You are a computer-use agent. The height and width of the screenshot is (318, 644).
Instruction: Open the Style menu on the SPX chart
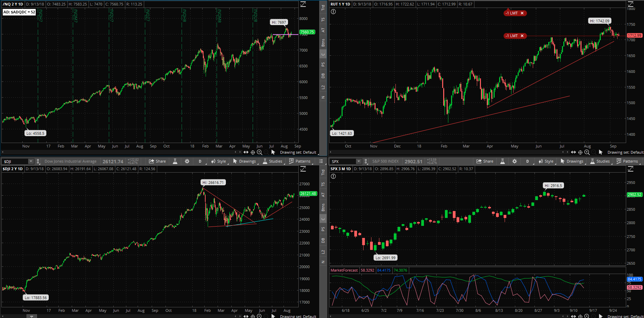tap(546, 161)
